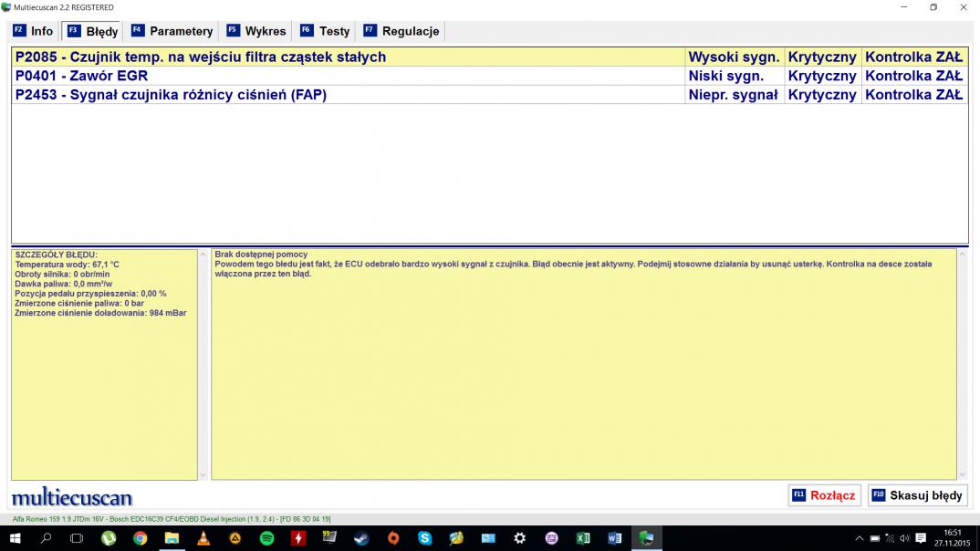Click the F3 key icon on Błędy tab
The width and height of the screenshot is (980, 551).
[74, 31]
